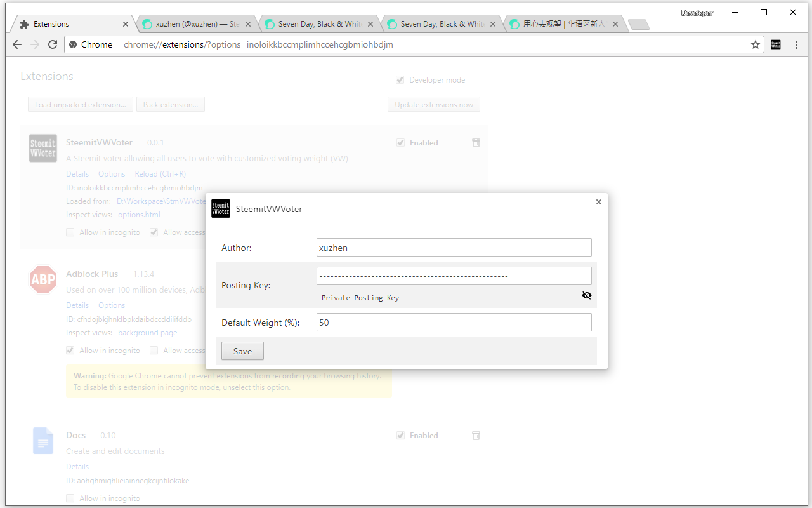Click the browser forward arrow
812x508 pixels.
[35, 44]
